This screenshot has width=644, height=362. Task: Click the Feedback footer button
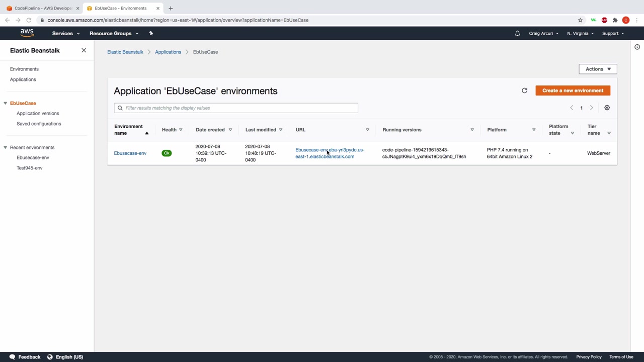click(x=25, y=357)
